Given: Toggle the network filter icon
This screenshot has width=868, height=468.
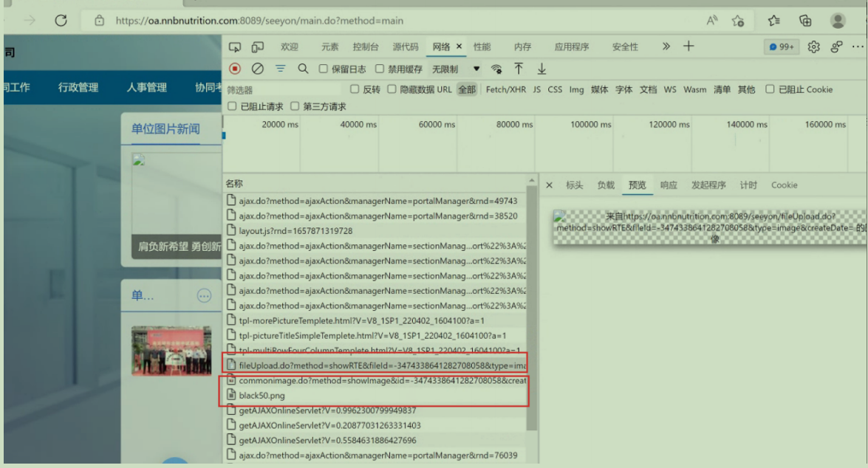Looking at the screenshot, I should [281, 69].
